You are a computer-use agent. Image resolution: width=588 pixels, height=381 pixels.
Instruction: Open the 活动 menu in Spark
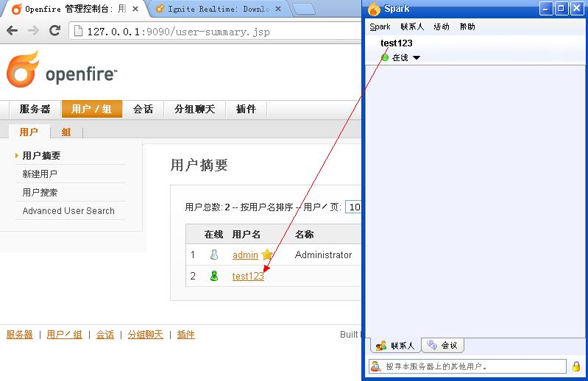442,26
